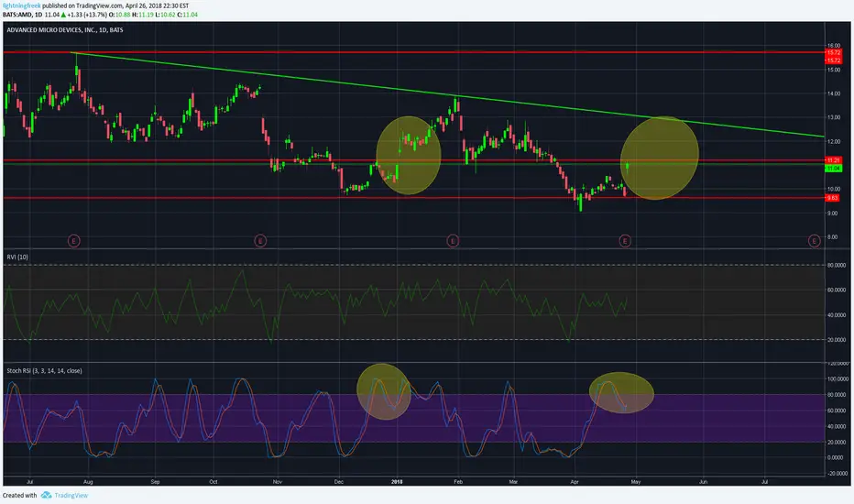Click the green 11.04 current price label
This screenshot has height=504, width=854.
[833, 169]
